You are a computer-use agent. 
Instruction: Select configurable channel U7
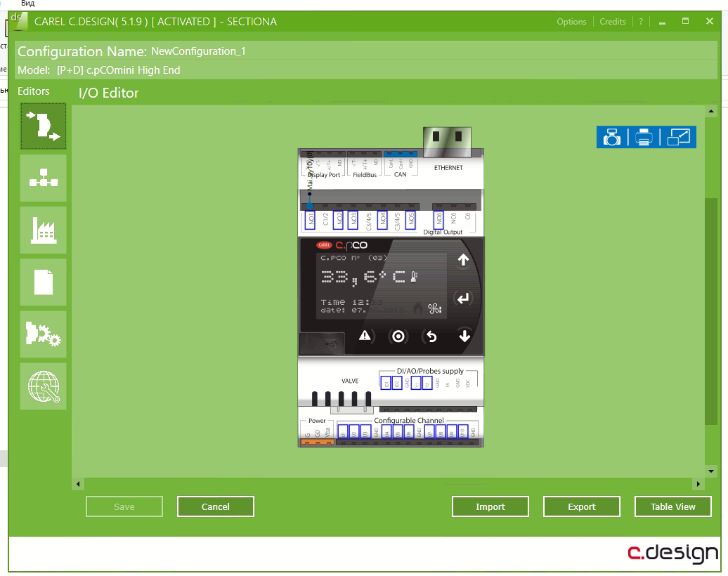(429, 431)
